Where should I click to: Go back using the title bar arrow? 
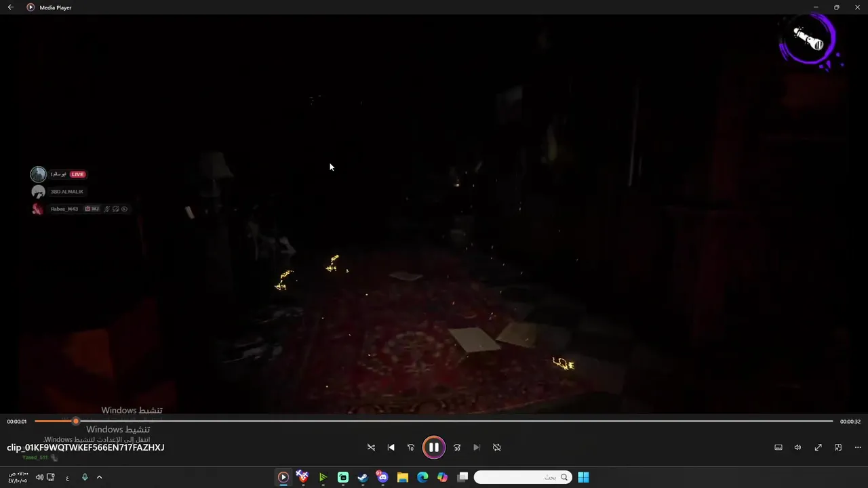(10, 7)
